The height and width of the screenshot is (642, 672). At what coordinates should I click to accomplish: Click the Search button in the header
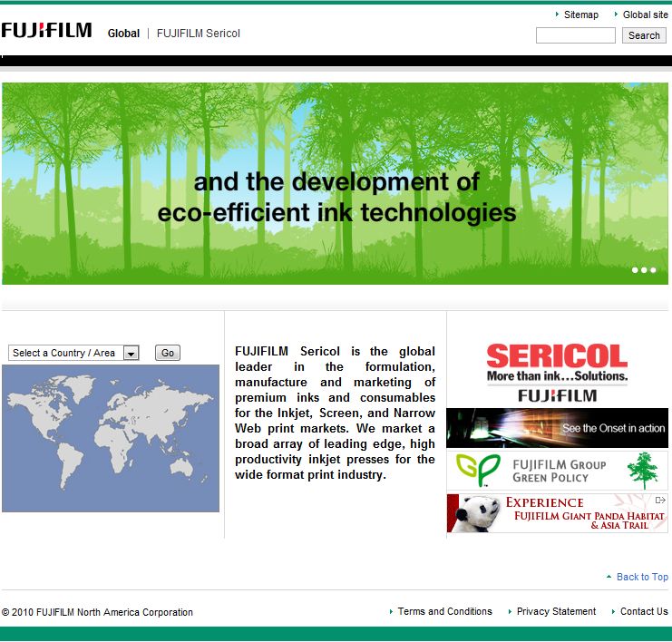point(644,35)
